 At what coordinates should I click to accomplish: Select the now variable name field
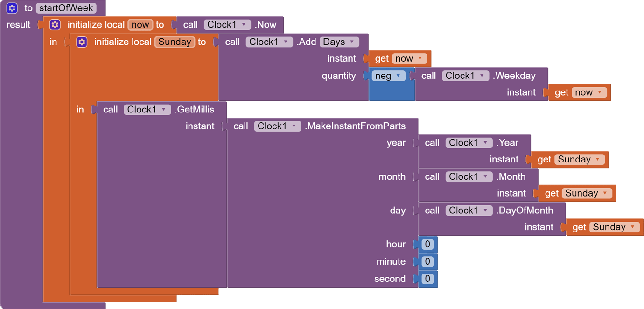[x=140, y=24]
